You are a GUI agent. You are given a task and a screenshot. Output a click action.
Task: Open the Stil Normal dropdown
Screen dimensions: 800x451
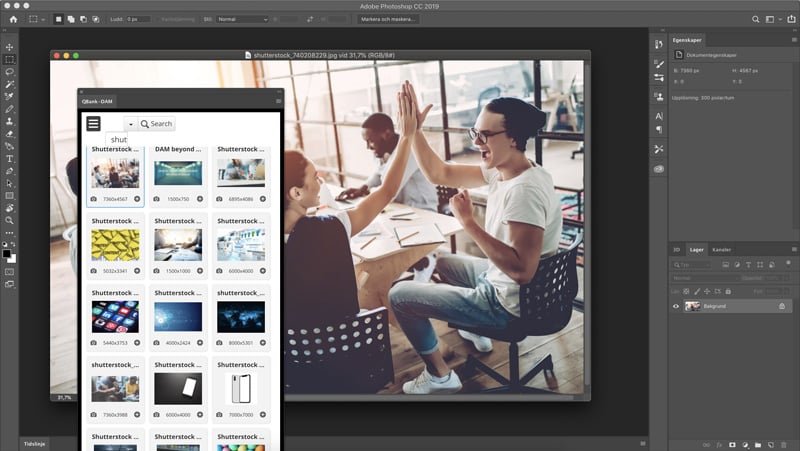242,19
